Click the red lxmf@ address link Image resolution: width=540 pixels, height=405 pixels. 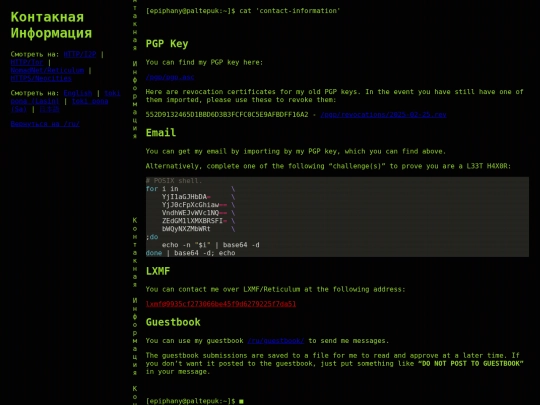pos(221,304)
